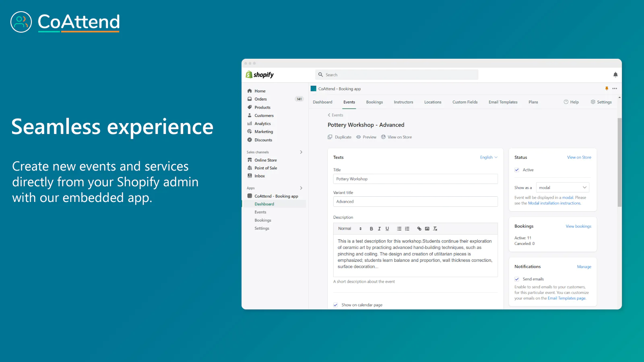Viewport: 644px width, 362px height.
Task: Click the Shopify logo
Action: click(260, 75)
